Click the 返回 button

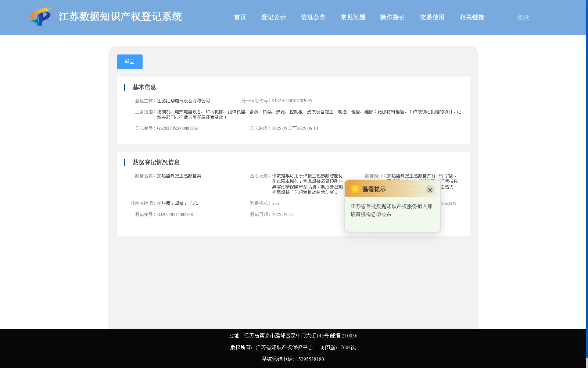(130, 62)
